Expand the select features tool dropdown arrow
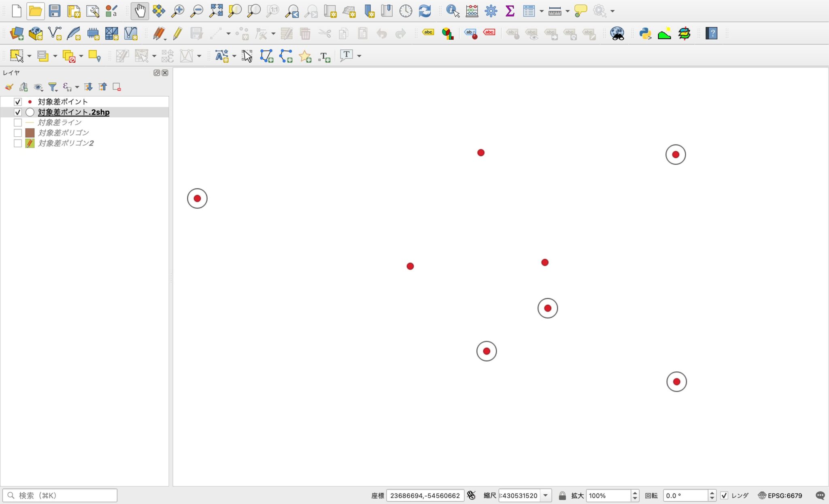This screenshot has width=829, height=504. tap(29, 56)
